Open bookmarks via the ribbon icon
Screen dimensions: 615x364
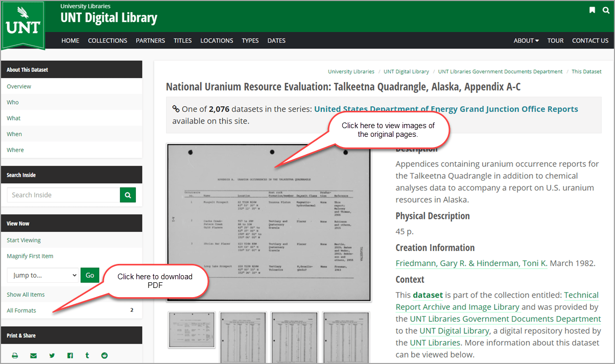click(x=592, y=10)
